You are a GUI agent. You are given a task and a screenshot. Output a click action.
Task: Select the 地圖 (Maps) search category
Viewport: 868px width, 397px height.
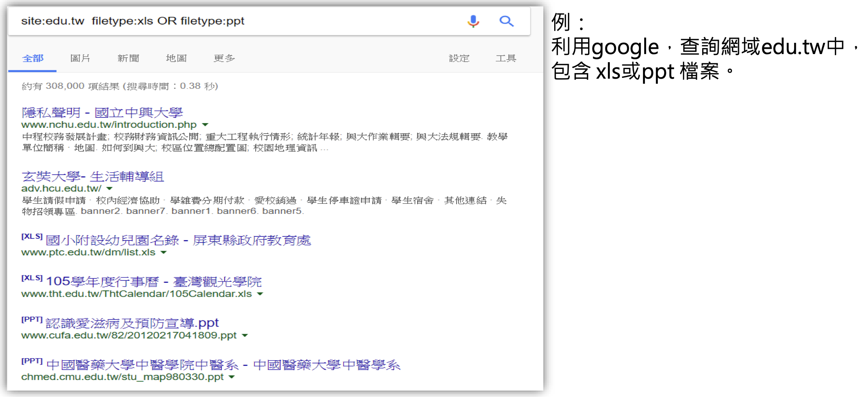coord(176,58)
